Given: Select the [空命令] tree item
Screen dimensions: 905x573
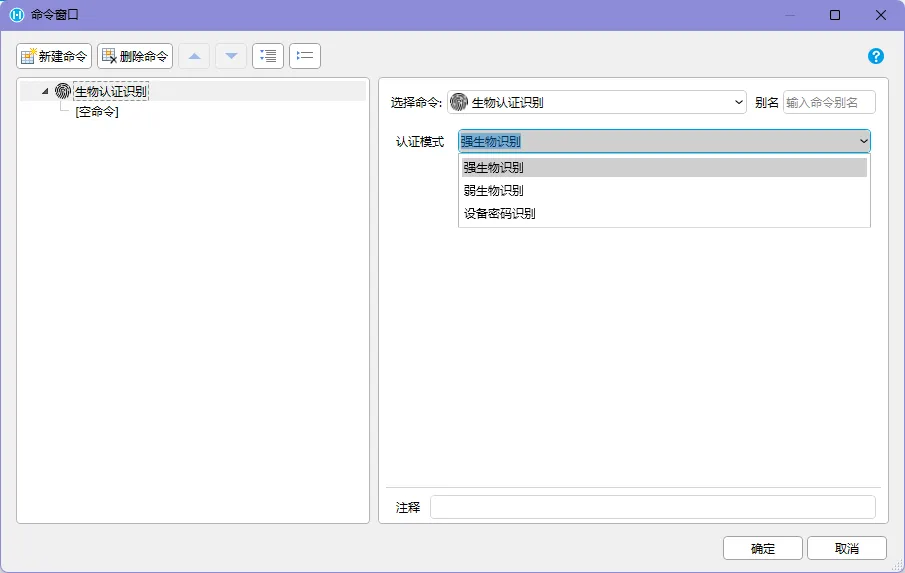Looking at the screenshot, I should click(x=97, y=111).
